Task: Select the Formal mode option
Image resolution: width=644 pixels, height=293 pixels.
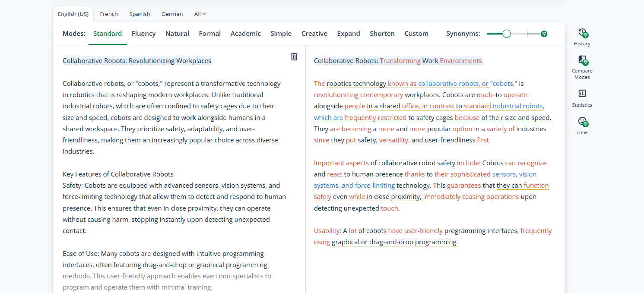Action: coord(209,33)
